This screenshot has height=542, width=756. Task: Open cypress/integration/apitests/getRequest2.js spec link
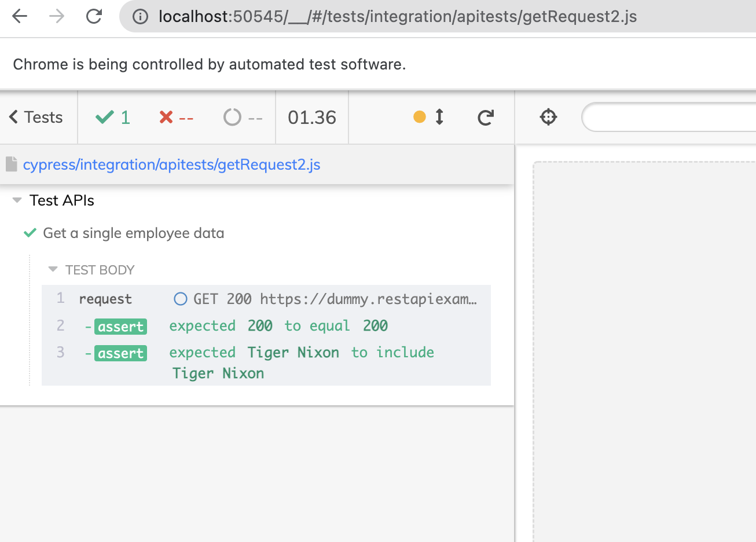pyautogui.click(x=171, y=164)
